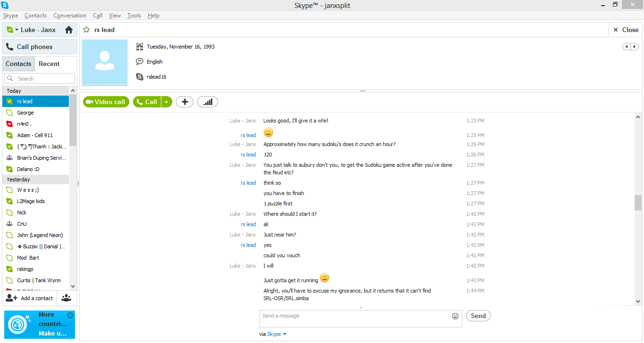Viewport: 644px width, 343px height.
Task: Go to next profile panel arrow
Action: (x=635, y=47)
